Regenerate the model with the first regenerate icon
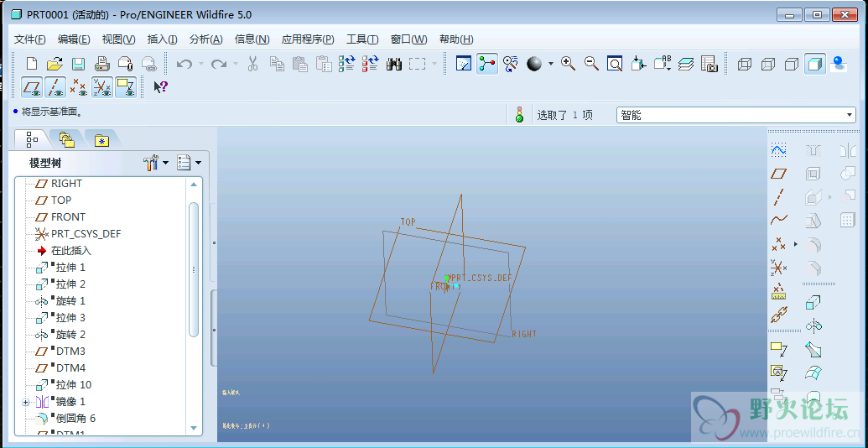This screenshot has width=868, height=448. 346,65
